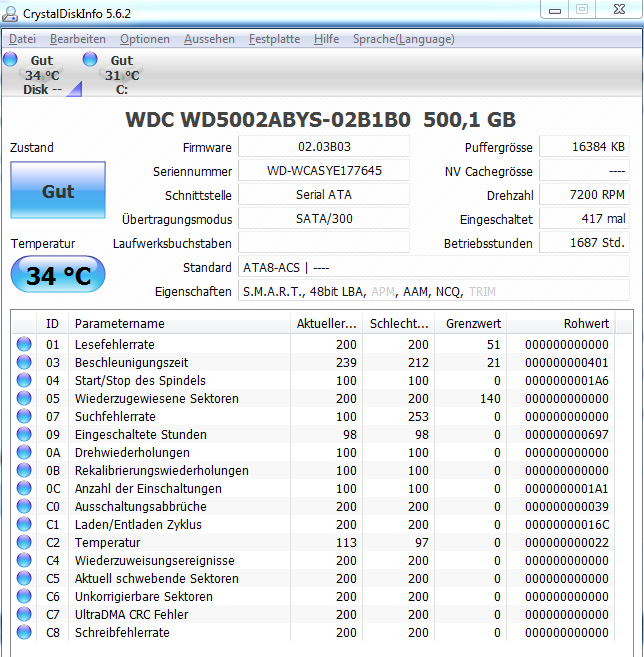
Task: Minimize the CrystalDiskInfo window
Action: click(x=555, y=10)
